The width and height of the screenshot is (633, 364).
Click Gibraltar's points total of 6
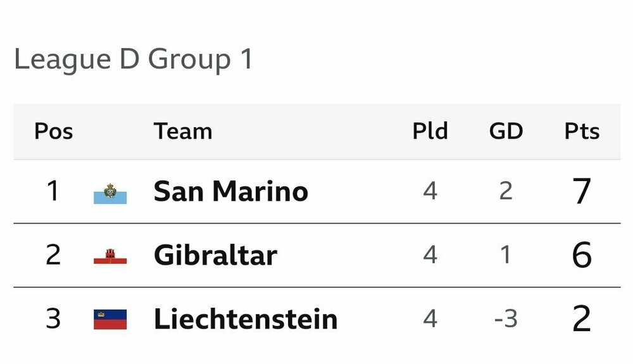pyautogui.click(x=582, y=256)
